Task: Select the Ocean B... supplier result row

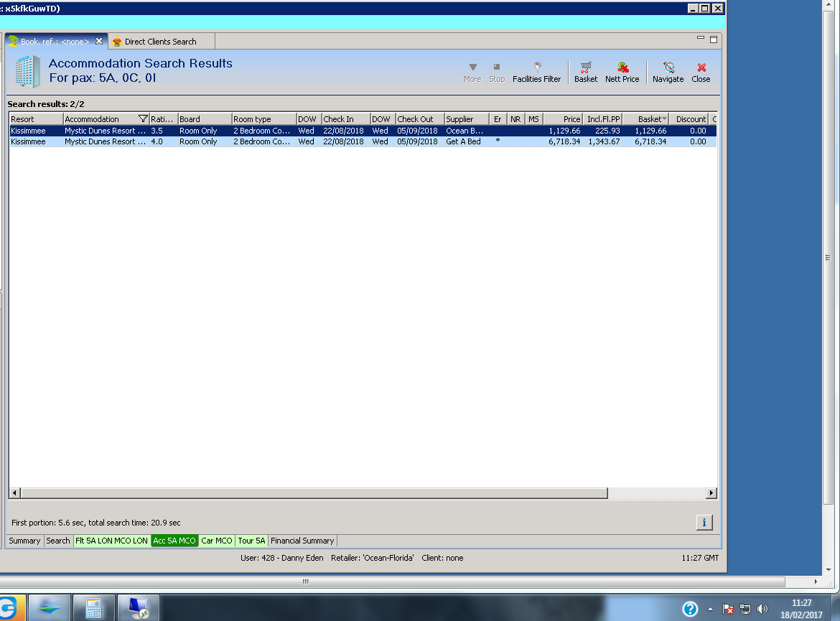Action: pyautogui.click(x=363, y=131)
